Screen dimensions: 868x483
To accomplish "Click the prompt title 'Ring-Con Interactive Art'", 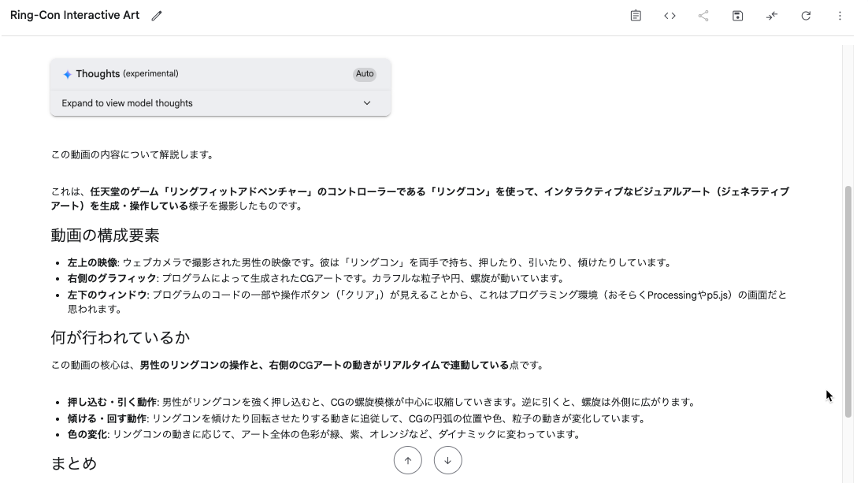I will (x=75, y=16).
